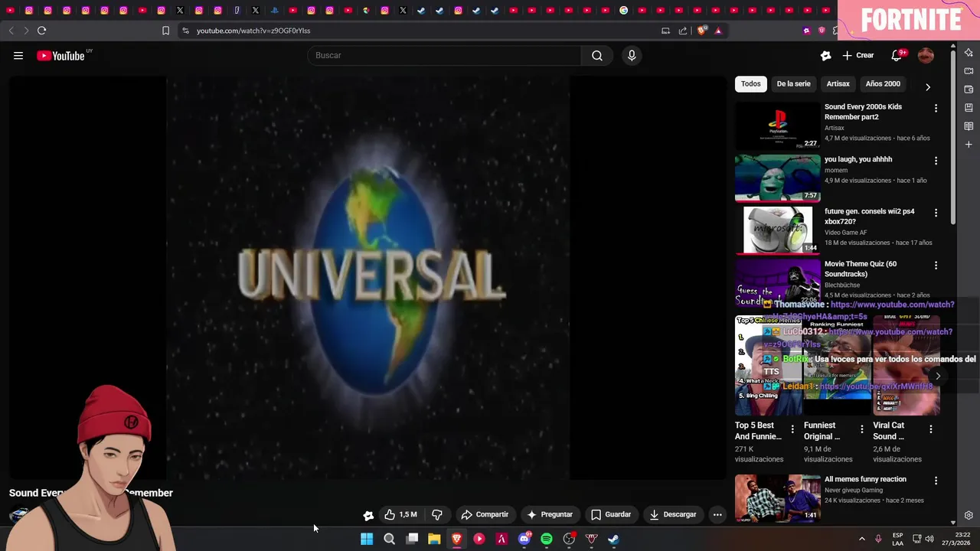The width and height of the screenshot is (980, 551).
Task: Open the Crear upload menu
Action: pos(858,55)
